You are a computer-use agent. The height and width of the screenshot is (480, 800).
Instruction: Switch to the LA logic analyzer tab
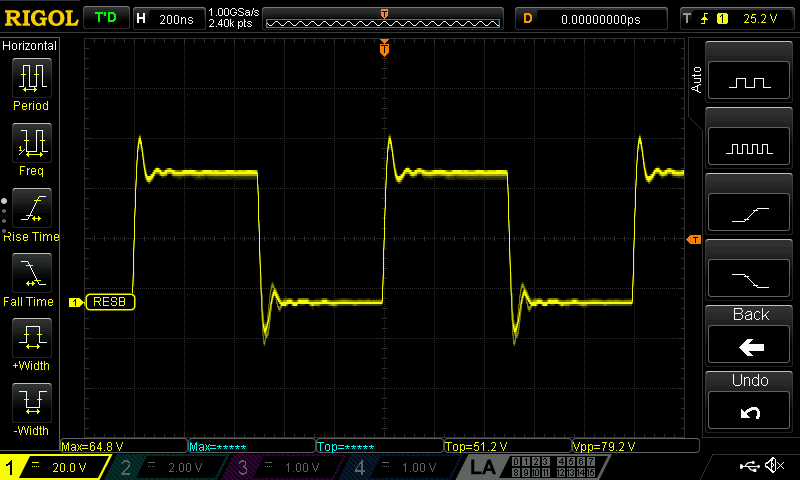tap(482, 467)
